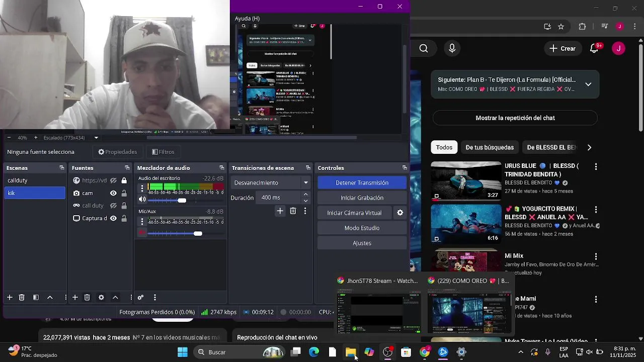Image resolution: width=644 pixels, height=362 pixels.
Task: Click Iniciar Cámara Virtual button
Action: tap(355, 213)
